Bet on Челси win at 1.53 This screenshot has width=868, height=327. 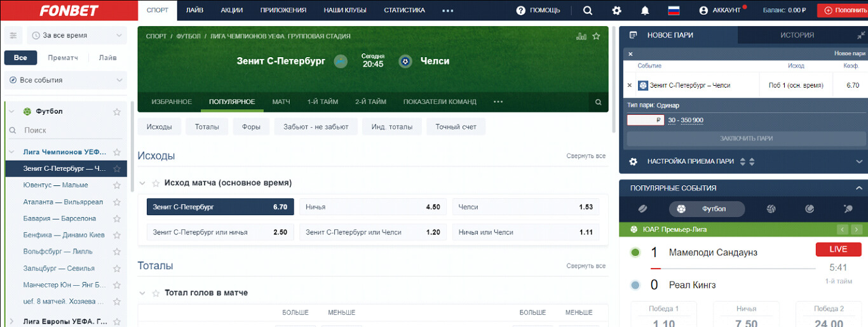526,207
